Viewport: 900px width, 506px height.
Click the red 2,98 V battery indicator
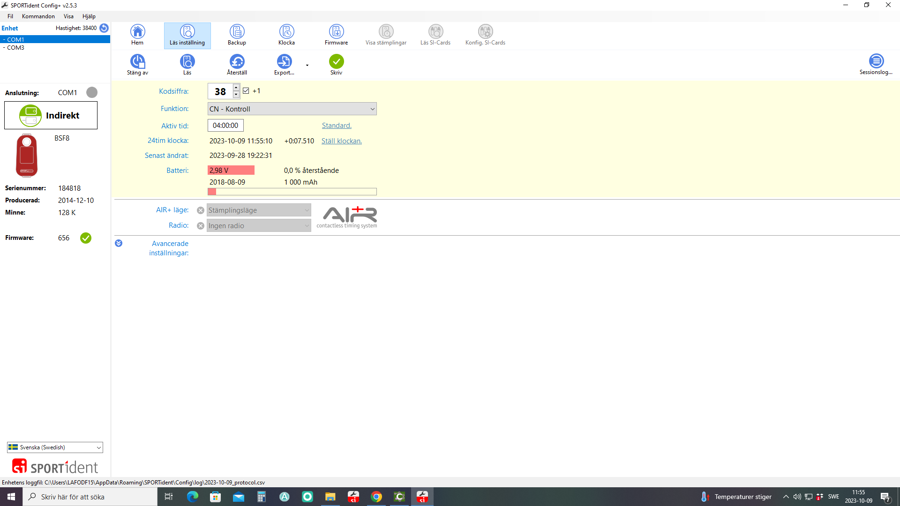click(x=231, y=170)
